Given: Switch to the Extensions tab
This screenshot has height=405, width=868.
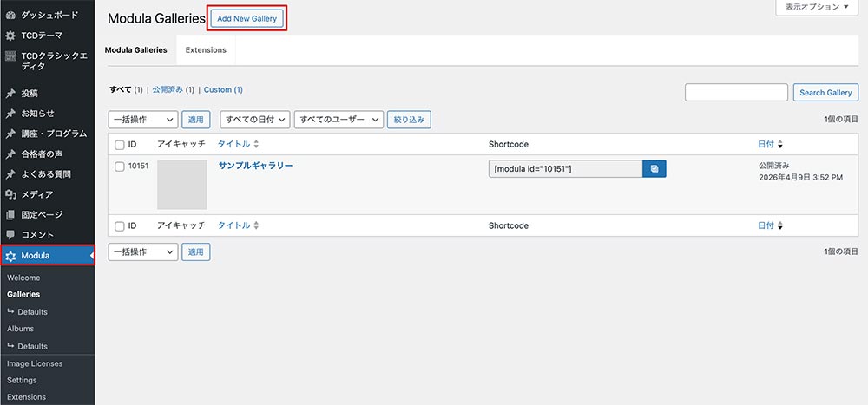Looking at the screenshot, I should tap(206, 50).
